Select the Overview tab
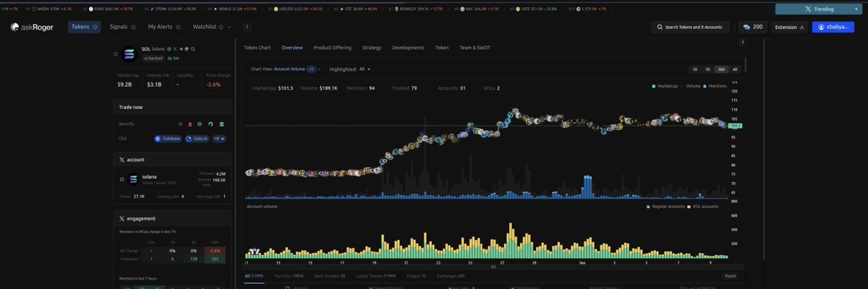The image size is (868, 289). coord(292,48)
